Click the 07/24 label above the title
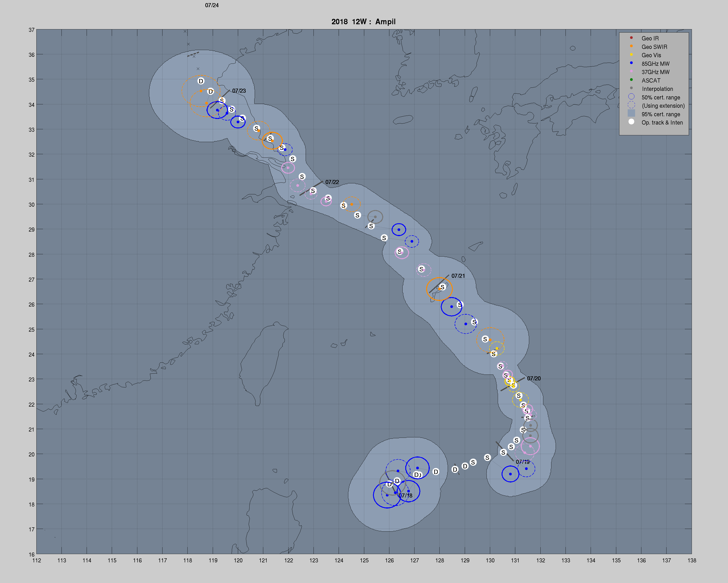This screenshot has width=728, height=583. click(212, 5)
